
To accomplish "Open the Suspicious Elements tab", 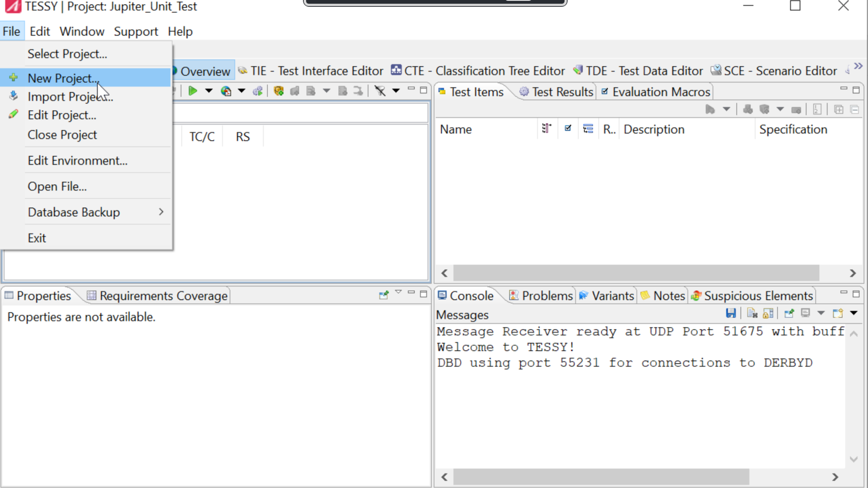I will click(752, 296).
